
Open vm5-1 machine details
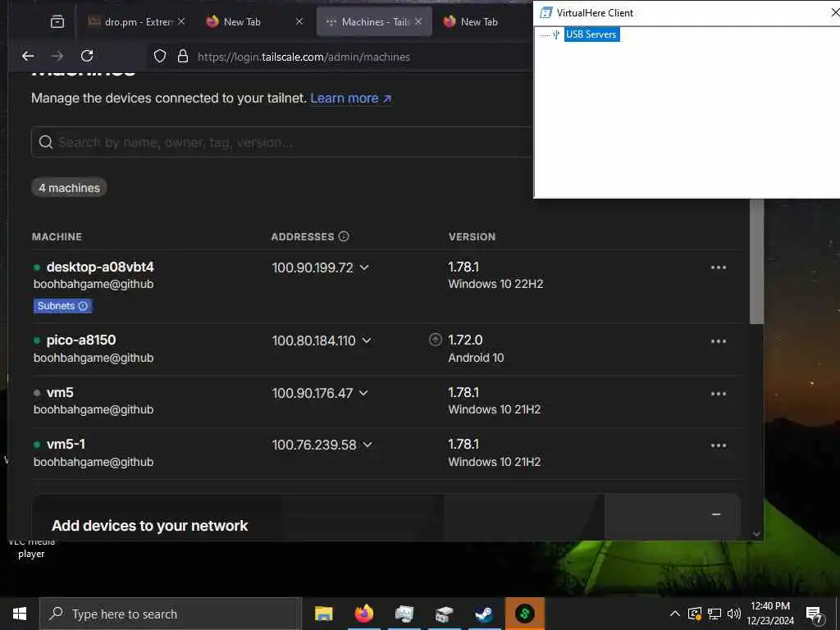pyautogui.click(x=66, y=444)
